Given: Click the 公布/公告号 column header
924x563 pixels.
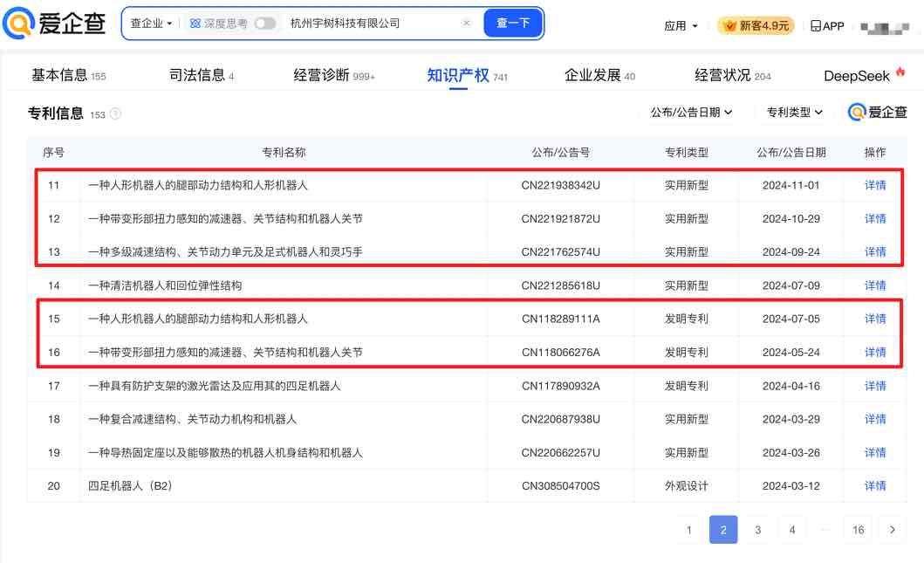Looking at the screenshot, I should coord(560,152).
